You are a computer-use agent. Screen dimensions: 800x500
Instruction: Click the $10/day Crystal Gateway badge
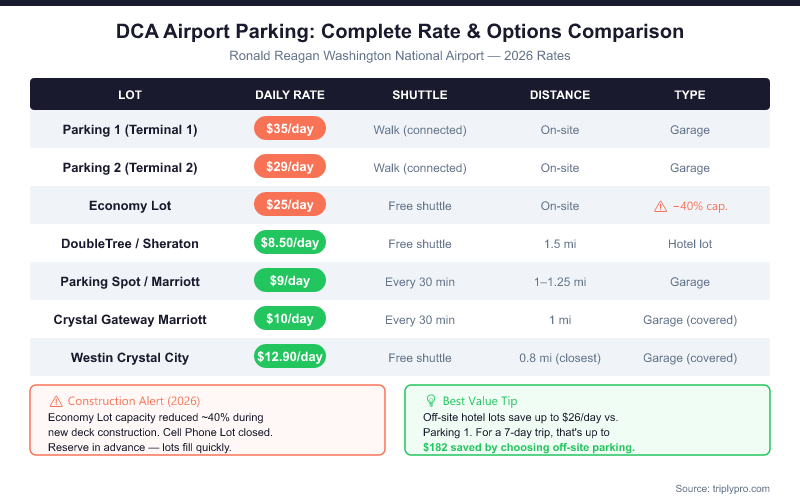click(x=290, y=320)
